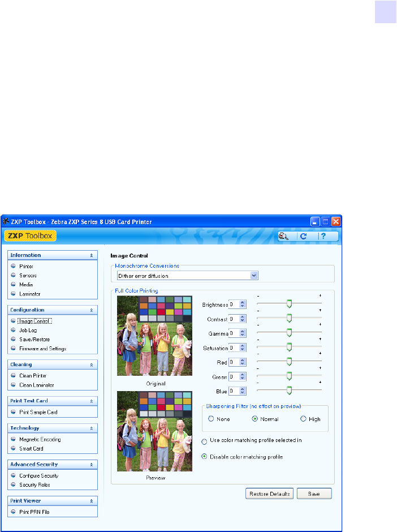Click the Blue spinner arrows
The width and height of the screenshot is (397, 532).
tap(243, 391)
